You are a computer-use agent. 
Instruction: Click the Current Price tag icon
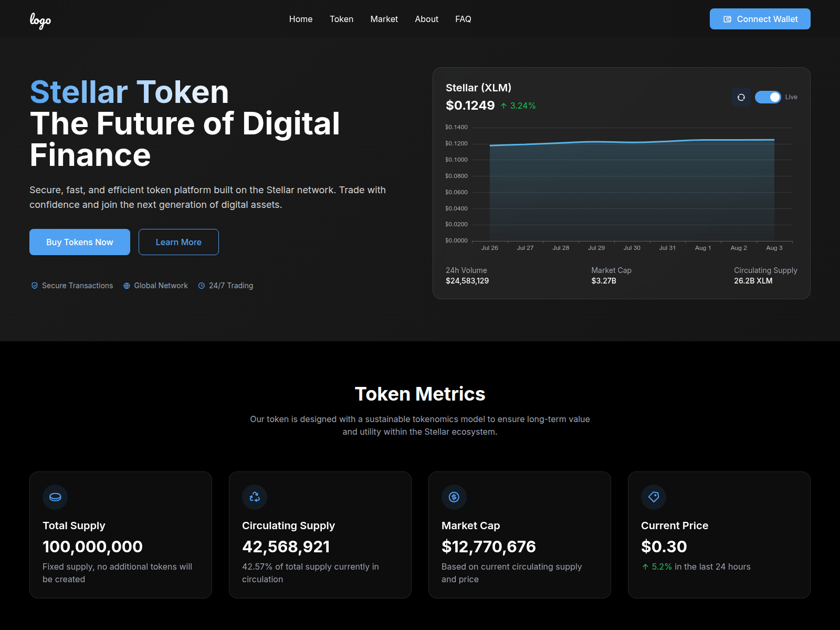[x=654, y=497]
